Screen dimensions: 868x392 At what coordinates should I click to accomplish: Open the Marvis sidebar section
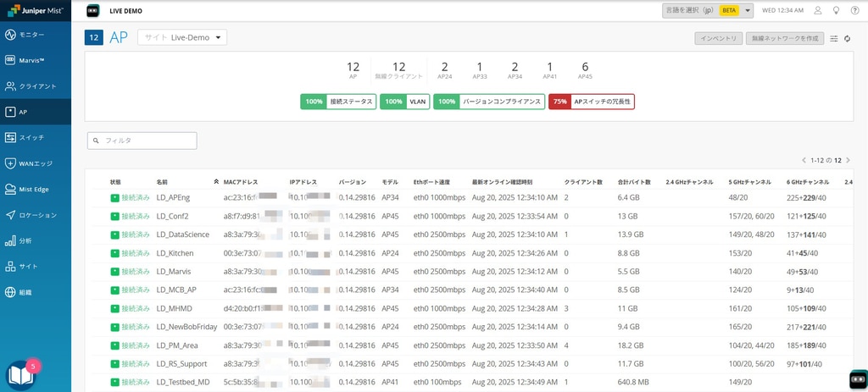(36, 60)
